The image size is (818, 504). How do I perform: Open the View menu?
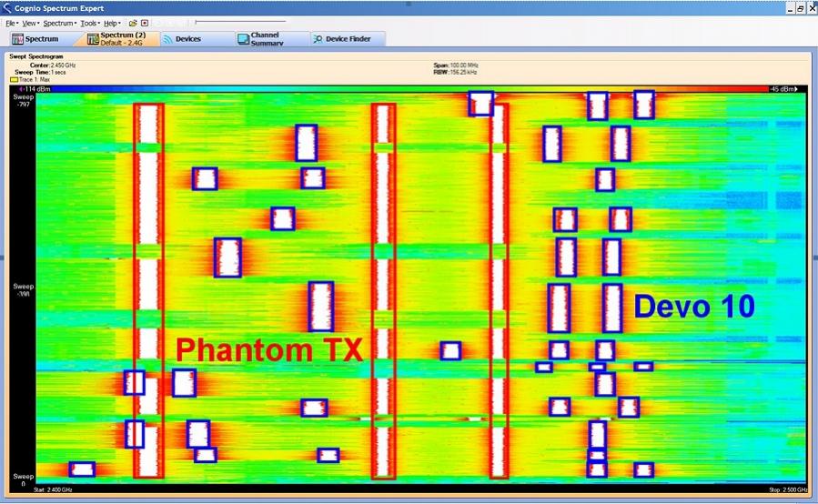pos(30,23)
